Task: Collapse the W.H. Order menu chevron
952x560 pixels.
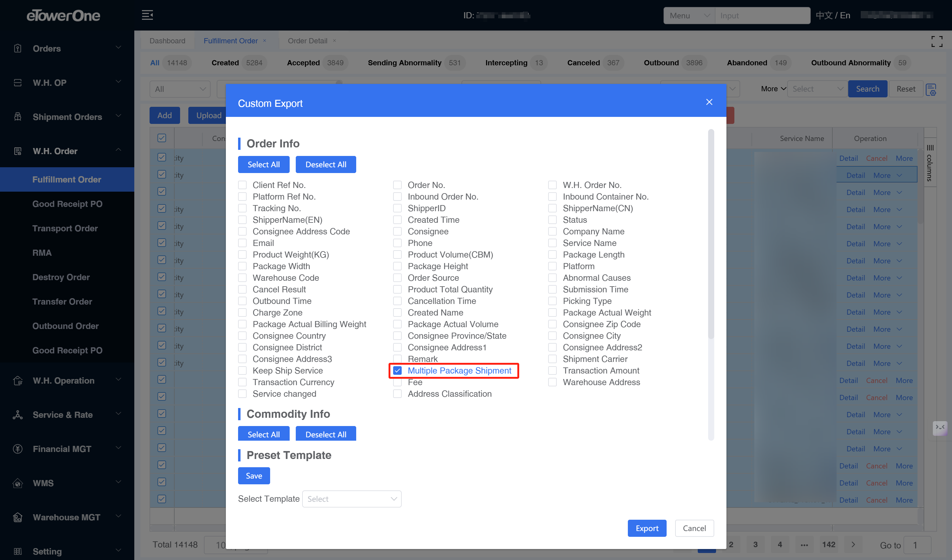Action: tap(118, 150)
